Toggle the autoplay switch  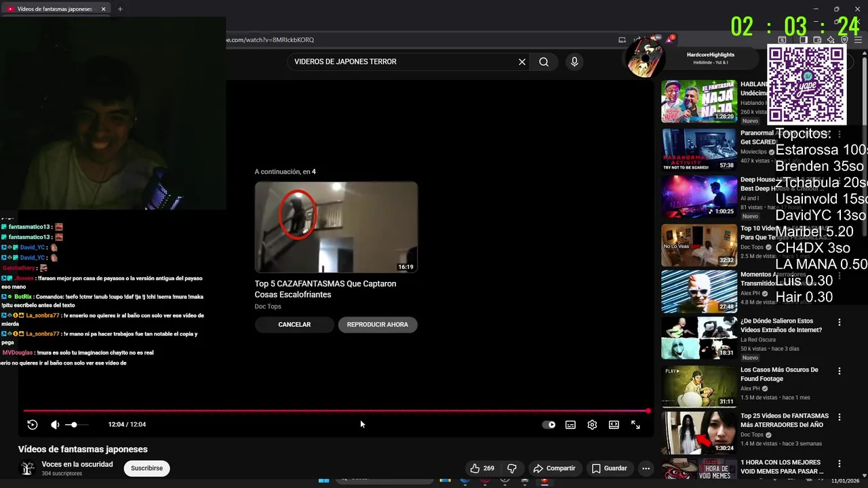tap(549, 425)
